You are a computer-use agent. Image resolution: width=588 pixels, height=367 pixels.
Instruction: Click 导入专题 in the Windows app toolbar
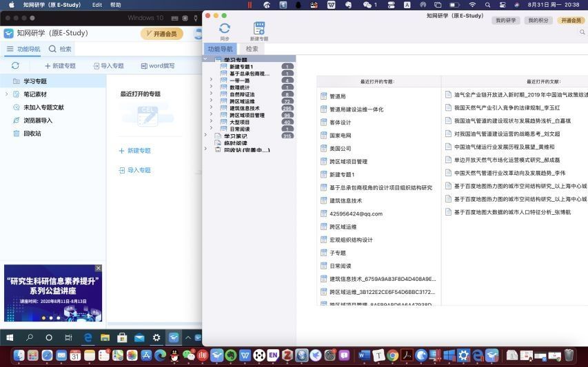click(108, 66)
